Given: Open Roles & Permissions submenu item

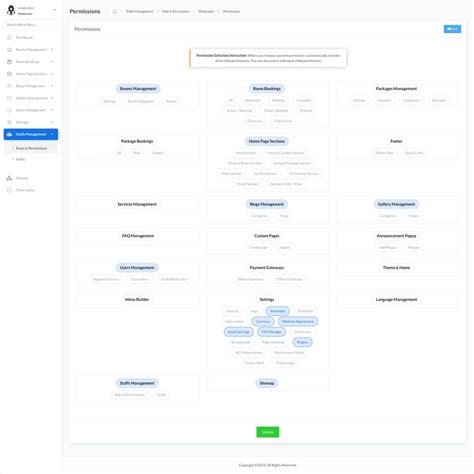Looking at the screenshot, I should point(31,148).
